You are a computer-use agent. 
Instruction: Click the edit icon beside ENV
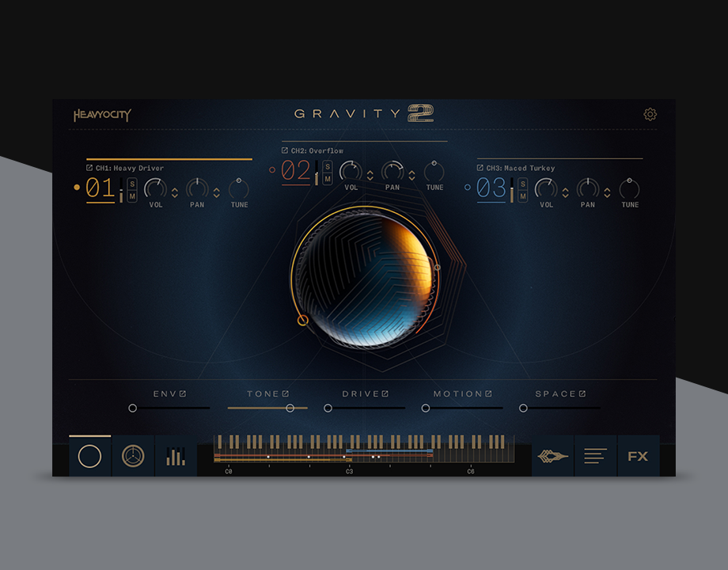click(183, 393)
